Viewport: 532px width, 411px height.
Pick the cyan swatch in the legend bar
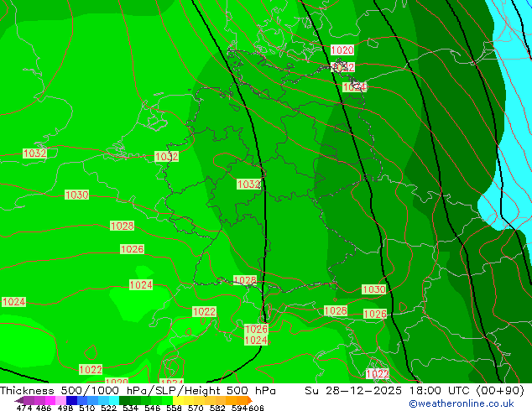point(114,400)
